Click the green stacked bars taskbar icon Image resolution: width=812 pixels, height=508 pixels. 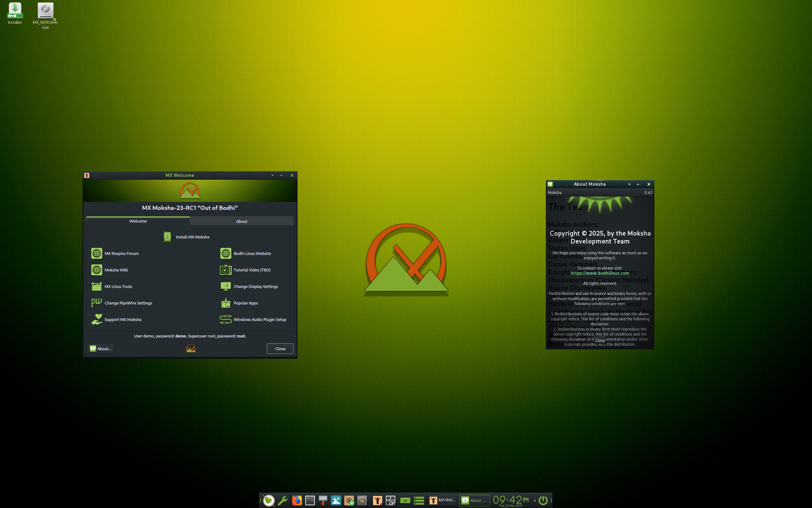tap(419, 500)
